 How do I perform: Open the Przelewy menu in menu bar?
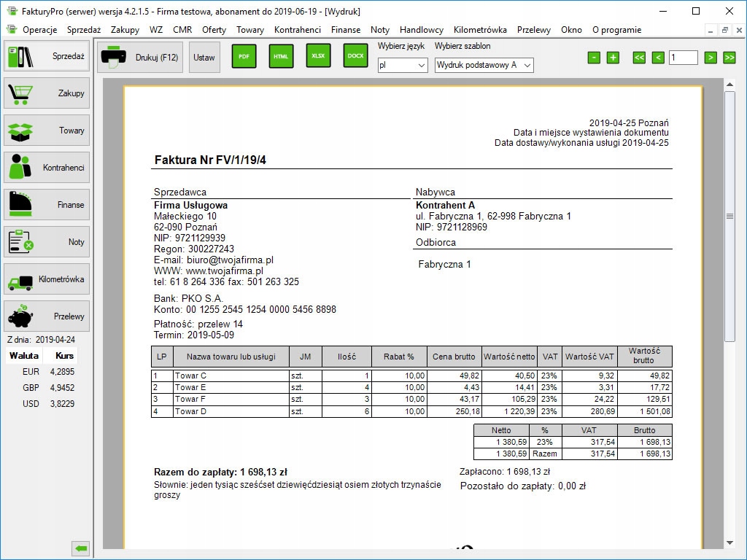click(533, 30)
